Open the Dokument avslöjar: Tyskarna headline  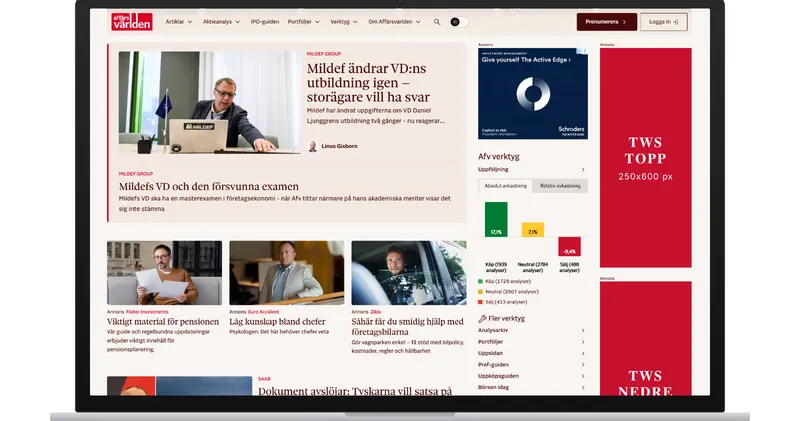(355, 391)
